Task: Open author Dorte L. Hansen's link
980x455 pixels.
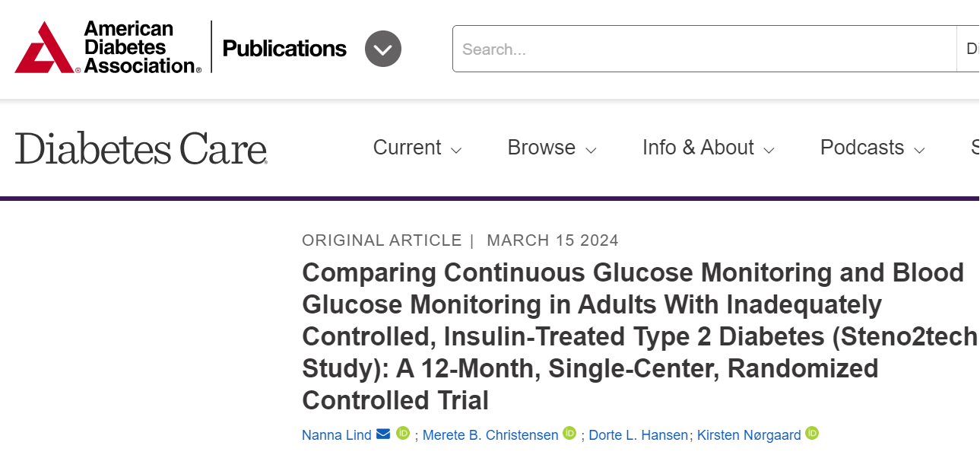Action: point(639,435)
